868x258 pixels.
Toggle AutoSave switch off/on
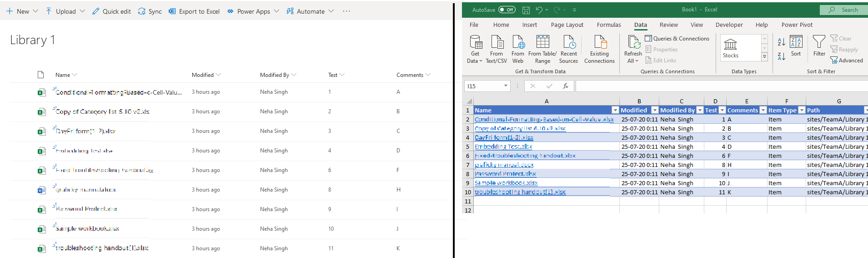point(507,10)
